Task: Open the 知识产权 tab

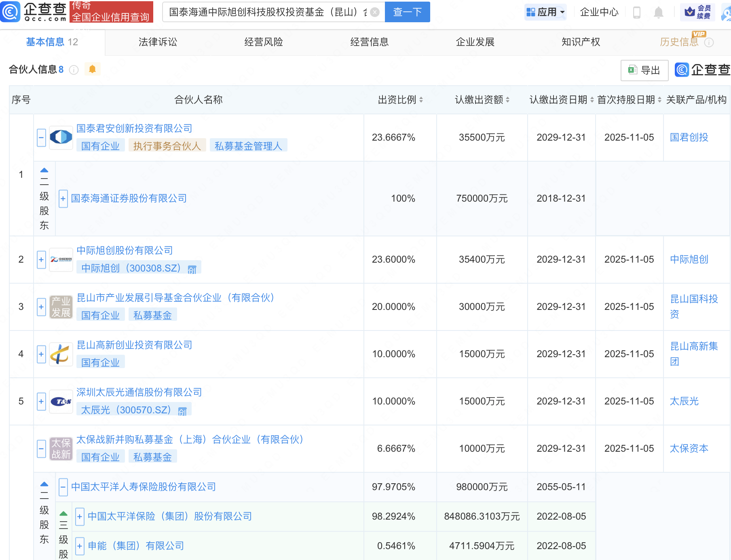Action: click(x=581, y=42)
